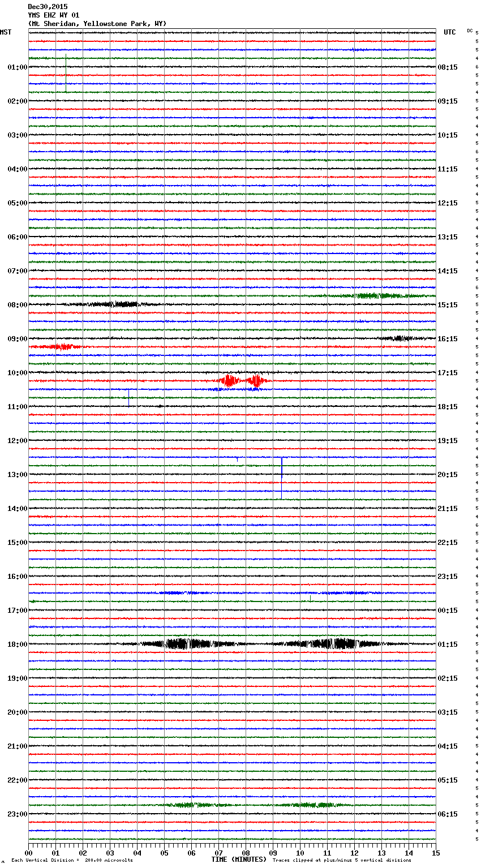Image resolution: width=481 pixels, height=868 pixels.
Task: Click the 'TIME (MINUTES)' axis title
Action: click(239, 860)
